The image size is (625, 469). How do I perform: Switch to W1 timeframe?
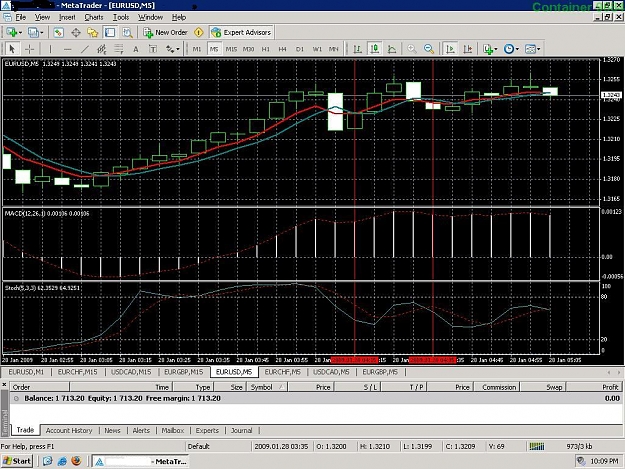tap(317, 49)
